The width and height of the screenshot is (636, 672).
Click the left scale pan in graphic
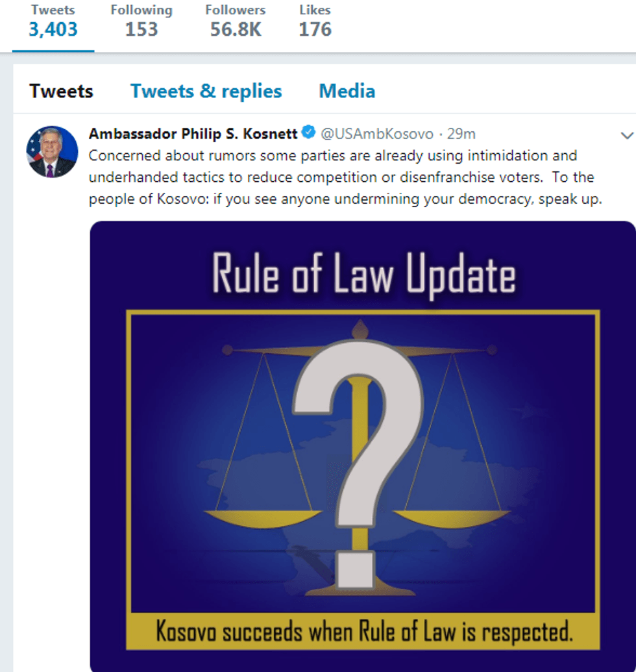(263, 519)
